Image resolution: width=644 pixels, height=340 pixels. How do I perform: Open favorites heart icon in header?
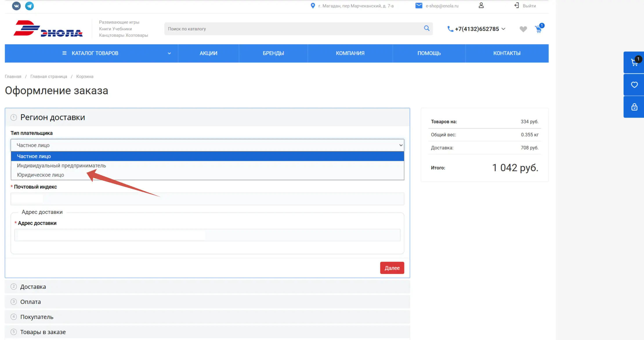click(x=523, y=29)
